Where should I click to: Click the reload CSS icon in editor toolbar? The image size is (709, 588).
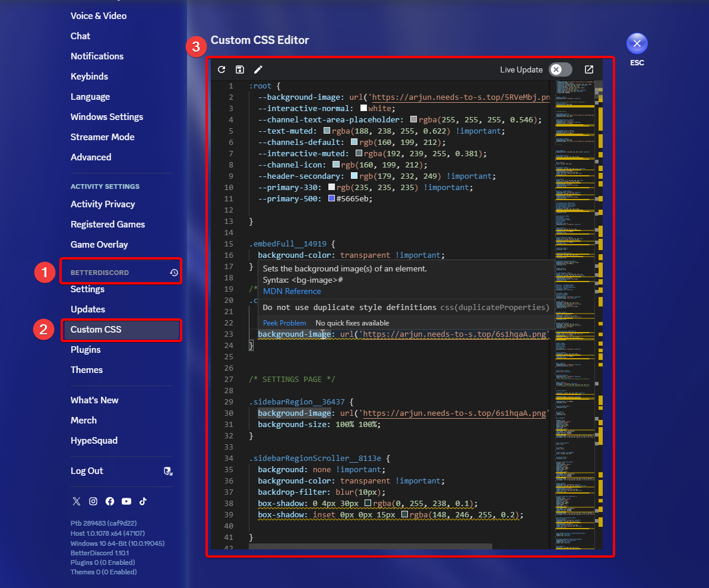(221, 69)
